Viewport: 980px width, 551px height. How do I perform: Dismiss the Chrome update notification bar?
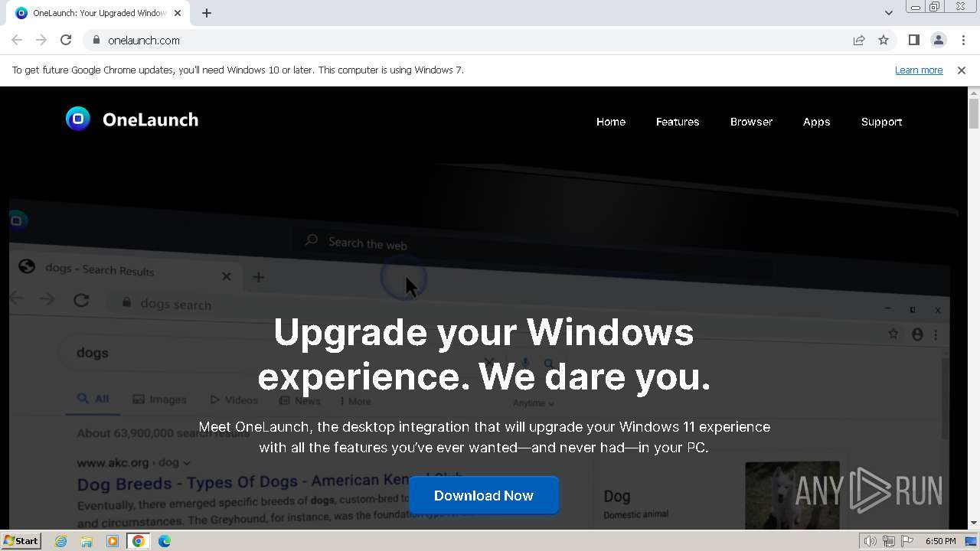pos(962,70)
